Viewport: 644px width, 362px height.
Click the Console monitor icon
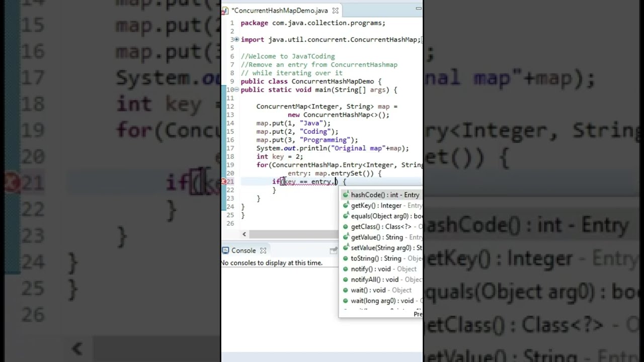226,250
